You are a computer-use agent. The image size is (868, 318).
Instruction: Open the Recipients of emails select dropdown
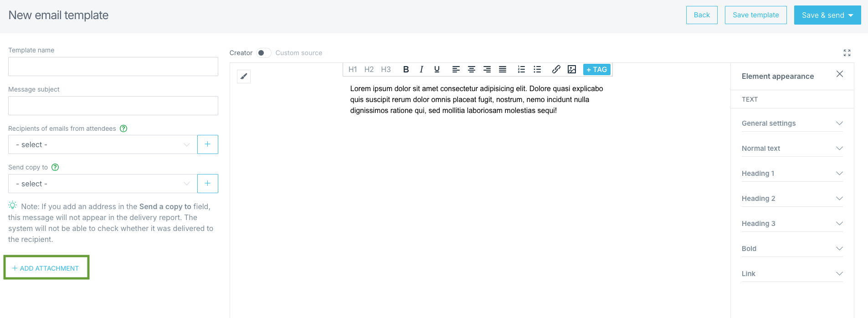tap(103, 144)
